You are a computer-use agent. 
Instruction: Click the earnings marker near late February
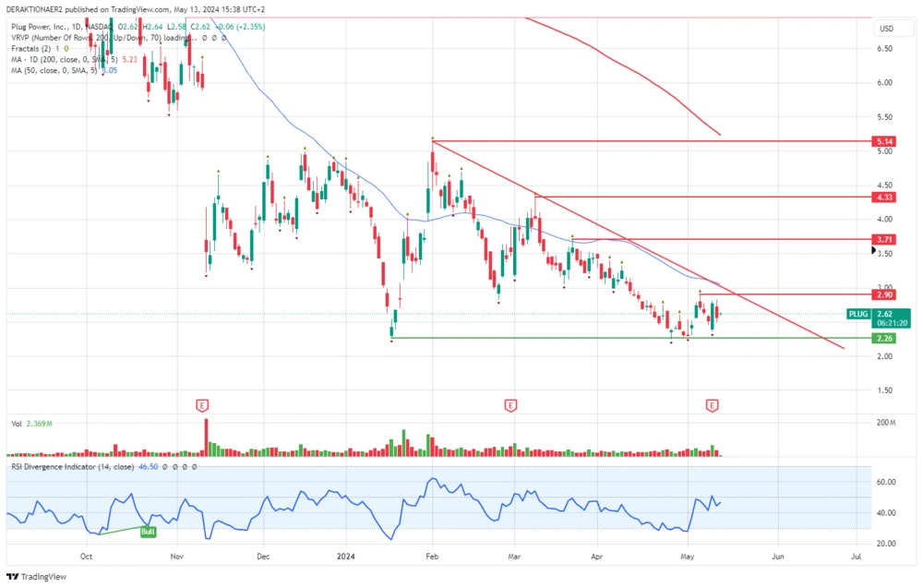pyautogui.click(x=509, y=405)
